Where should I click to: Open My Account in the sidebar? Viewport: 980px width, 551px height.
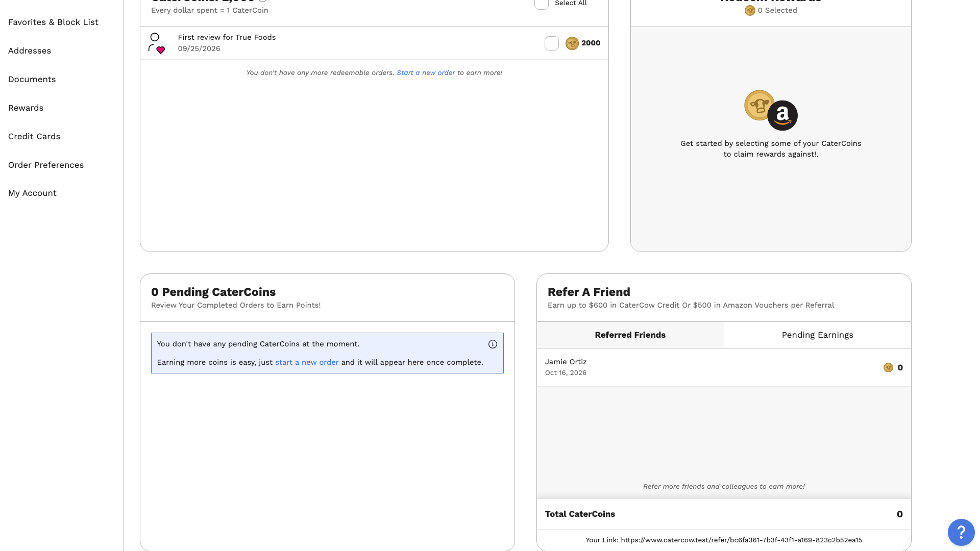tap(32, 193)
